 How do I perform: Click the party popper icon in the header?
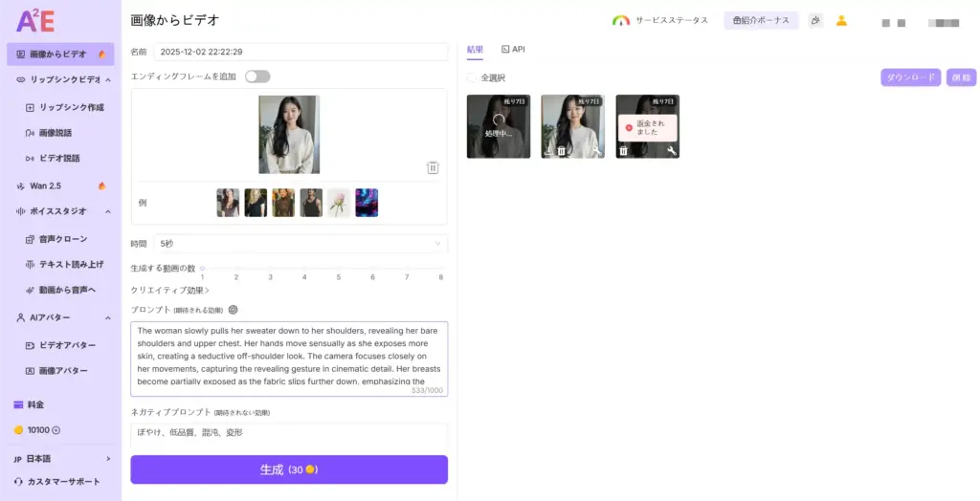pos(815,20)
